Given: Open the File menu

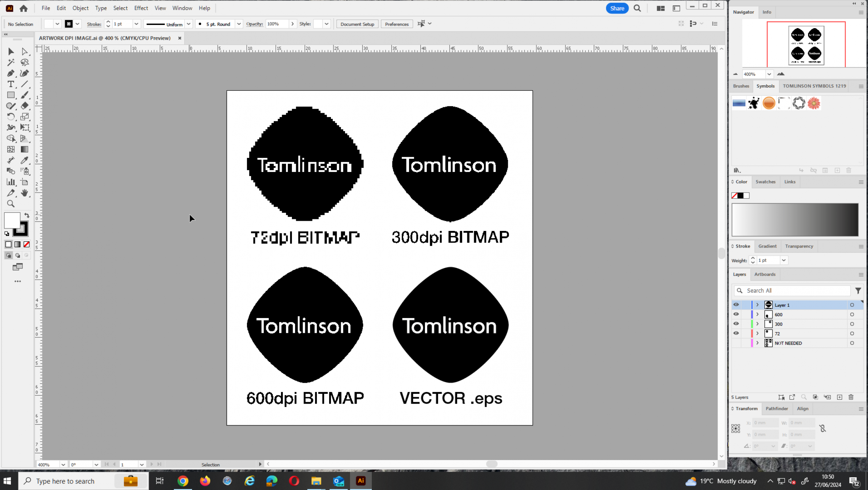Looking at the screenshot, I should [x=46, y=8].
